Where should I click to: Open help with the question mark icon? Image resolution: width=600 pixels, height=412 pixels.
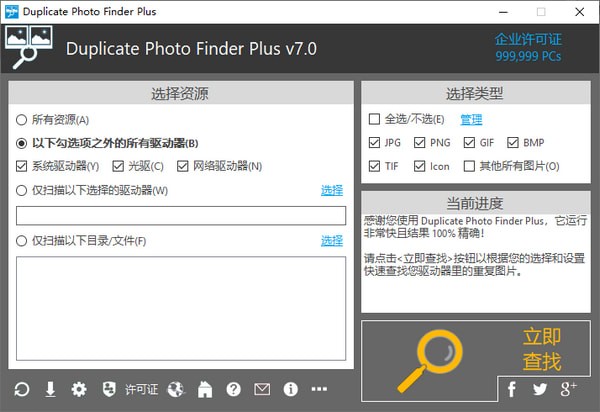[x=234, y=389]
